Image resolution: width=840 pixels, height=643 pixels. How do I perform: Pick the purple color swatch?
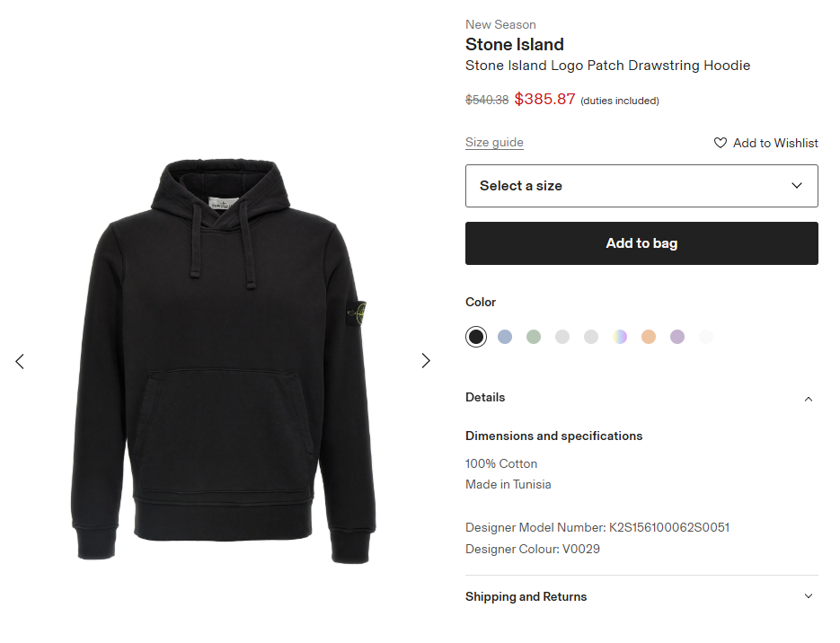(x=677, y=337)
